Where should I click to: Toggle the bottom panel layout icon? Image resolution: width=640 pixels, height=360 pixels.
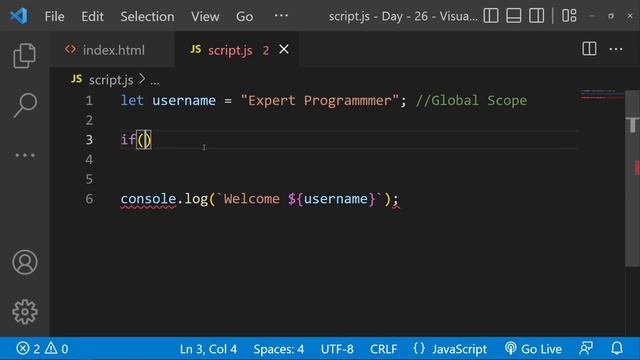coord(513,16)
